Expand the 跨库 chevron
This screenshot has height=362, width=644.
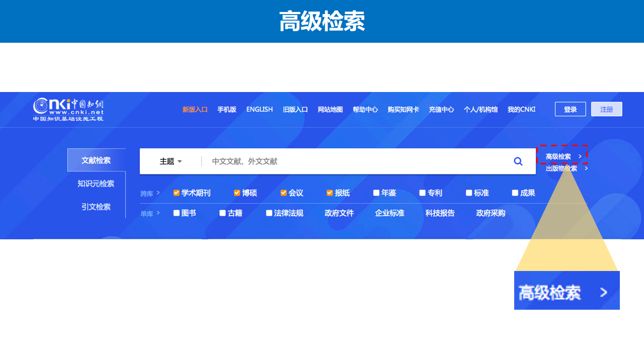click(158, 193)
